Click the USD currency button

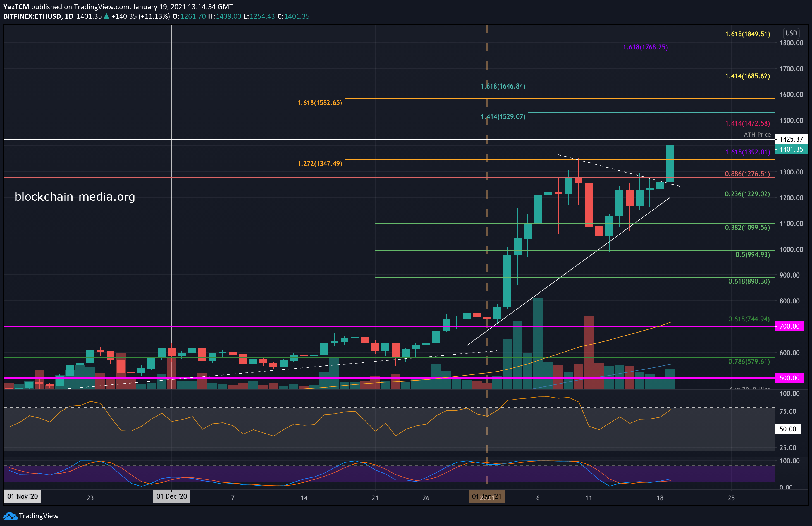pos(791,33)
